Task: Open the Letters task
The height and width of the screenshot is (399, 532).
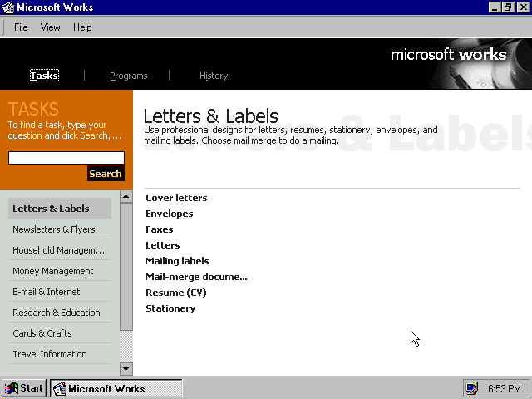Action: click(x=163, y=245)
